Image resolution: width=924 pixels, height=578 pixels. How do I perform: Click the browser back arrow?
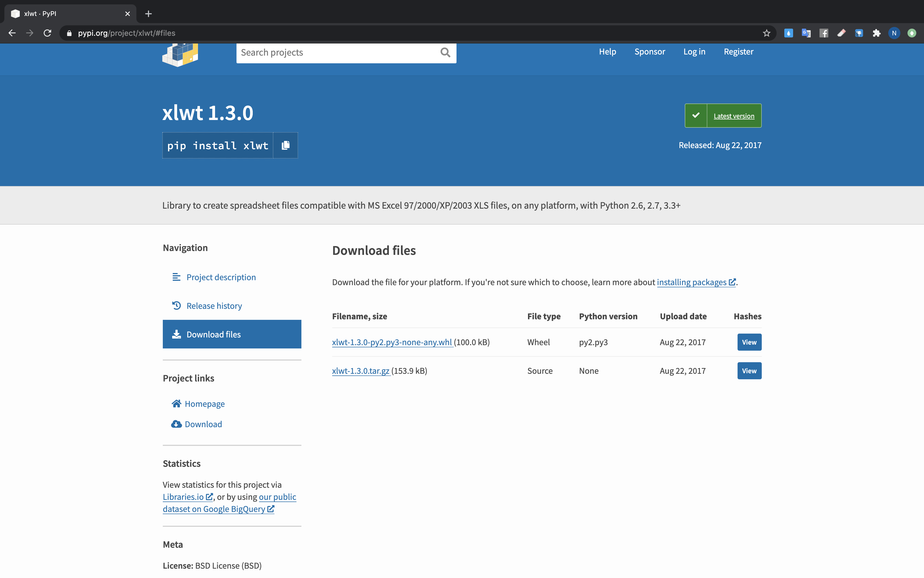click(x=12, y=33)
